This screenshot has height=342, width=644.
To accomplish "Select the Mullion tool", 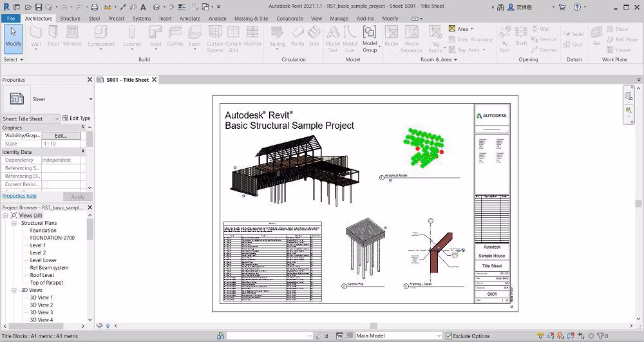I will pyautogui.click(x=252, y=35).
